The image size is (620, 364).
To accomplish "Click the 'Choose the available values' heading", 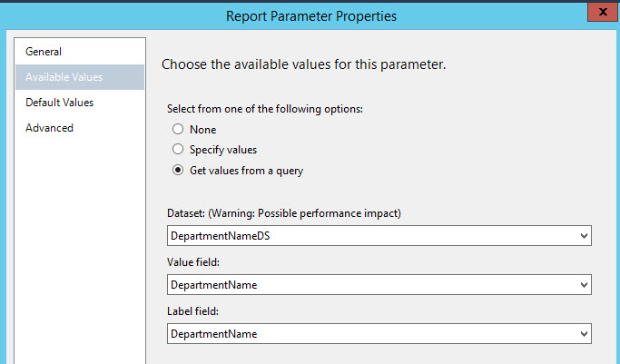I will [x=302, y=65].
